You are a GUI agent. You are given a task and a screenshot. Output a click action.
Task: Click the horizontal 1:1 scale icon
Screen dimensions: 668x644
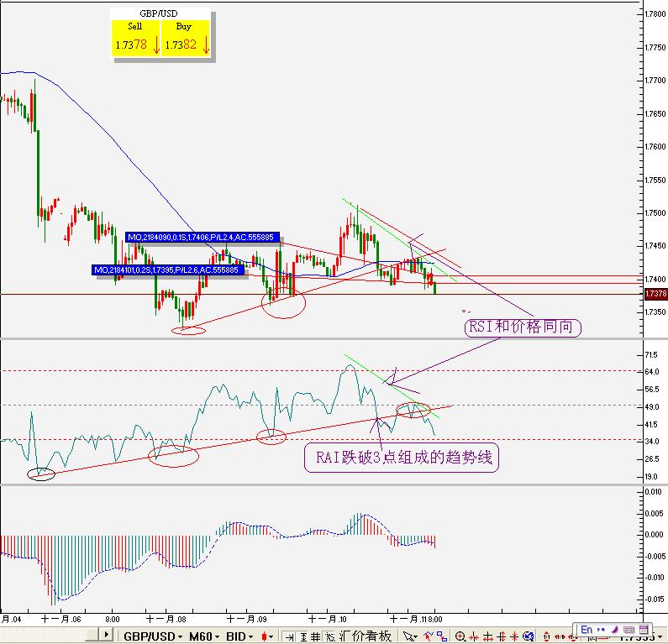560,637
